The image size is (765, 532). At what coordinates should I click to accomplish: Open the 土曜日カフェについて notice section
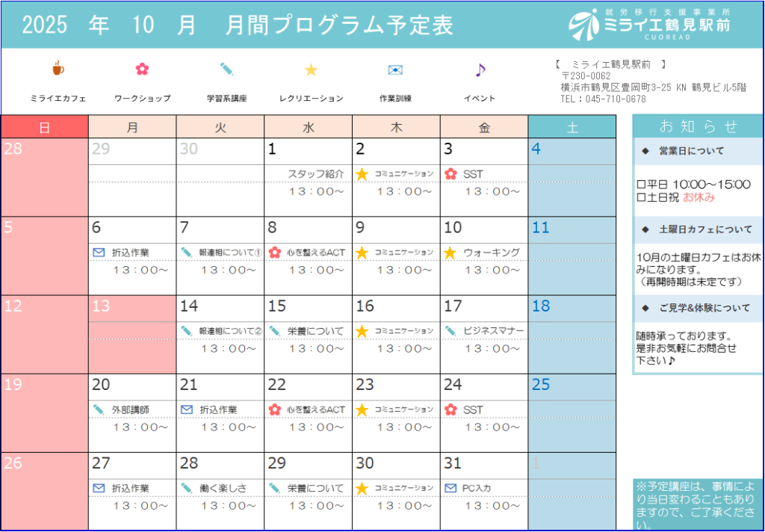[698, 229]
